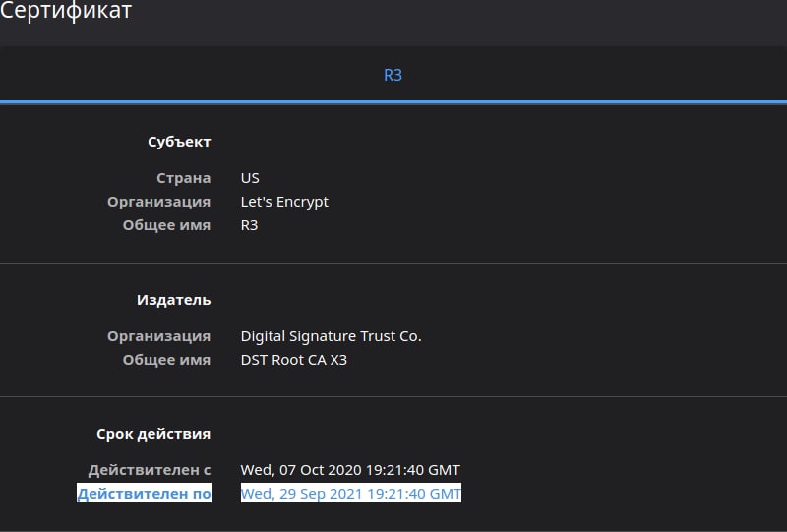Image resolution: width=787 pixels, height=532 pixels.
Task: Select the R3 certificate tab
Action: coord(393,76)
